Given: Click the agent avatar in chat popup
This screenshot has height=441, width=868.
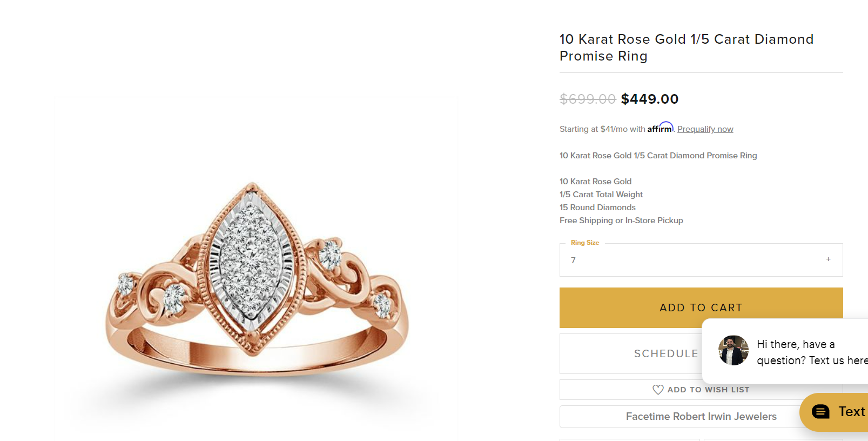Looking at the screenshot, I should coord(733,350).
